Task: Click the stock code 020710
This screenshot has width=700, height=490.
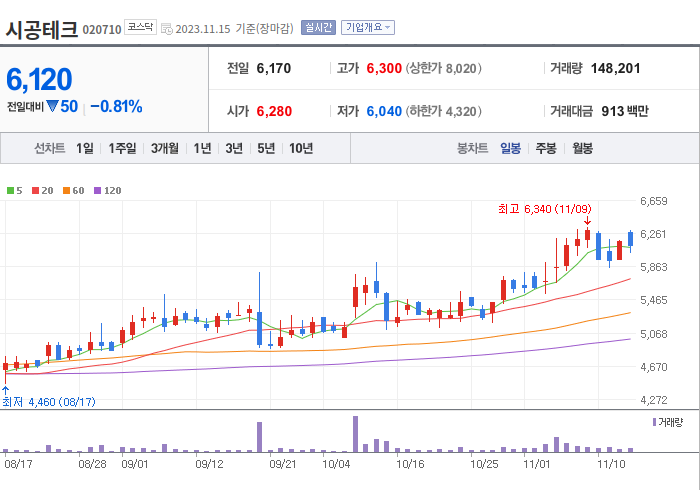Action: tap(102, 30)
